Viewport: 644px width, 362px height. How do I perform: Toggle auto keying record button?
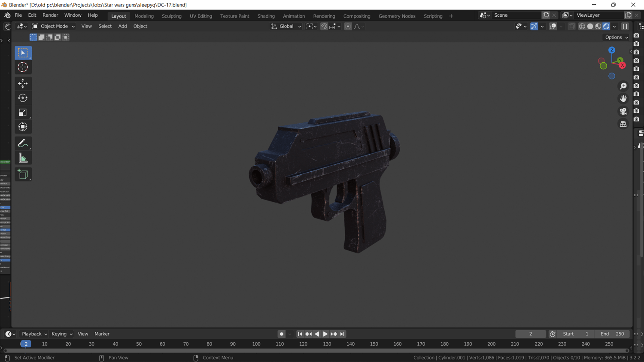282,334
